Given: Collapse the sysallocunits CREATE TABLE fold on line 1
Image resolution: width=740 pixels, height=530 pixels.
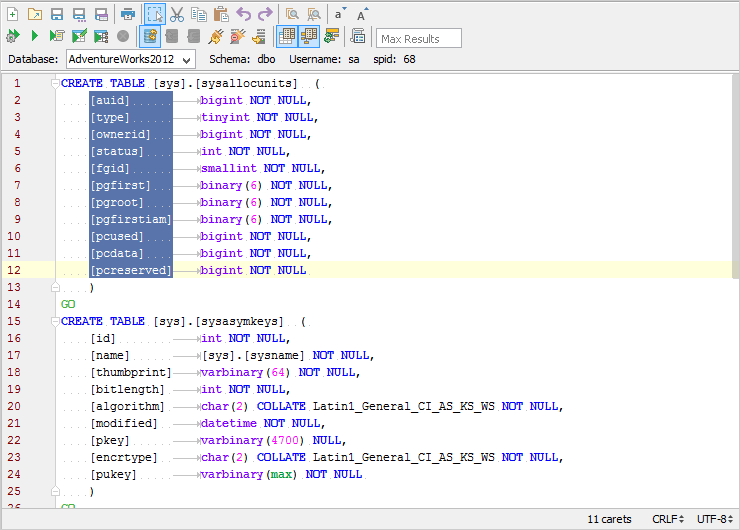Looking at the screenshot, I should tap(55, 84).
